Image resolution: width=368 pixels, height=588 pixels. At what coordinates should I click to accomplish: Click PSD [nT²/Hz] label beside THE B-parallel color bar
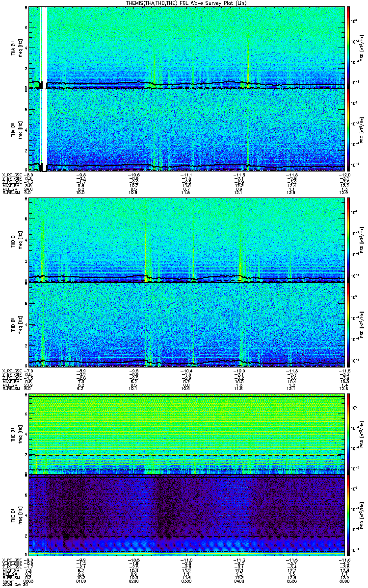362,515
